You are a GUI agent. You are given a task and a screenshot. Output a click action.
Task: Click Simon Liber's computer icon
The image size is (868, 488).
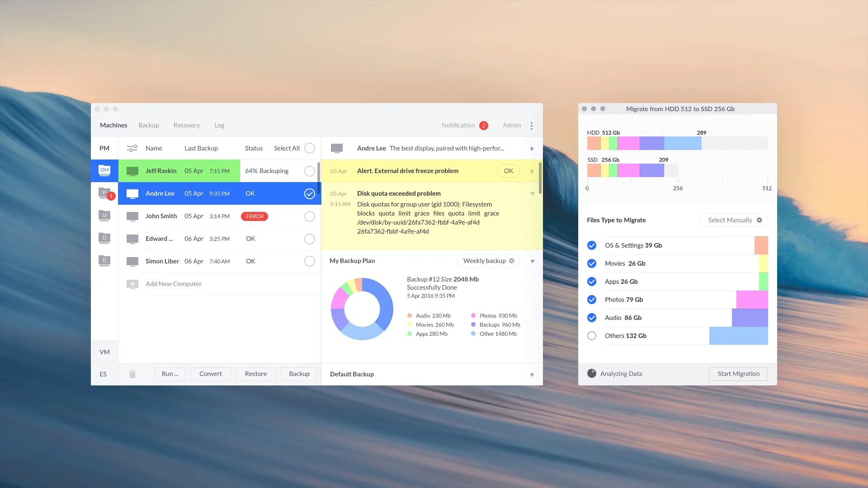(132, 262)
